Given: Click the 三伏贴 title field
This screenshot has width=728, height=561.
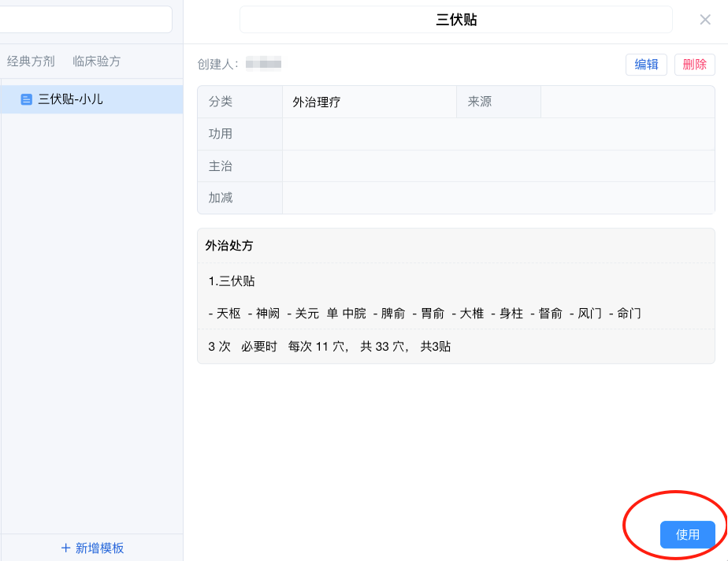Looking at the screenshot, I should coord(455,20).
